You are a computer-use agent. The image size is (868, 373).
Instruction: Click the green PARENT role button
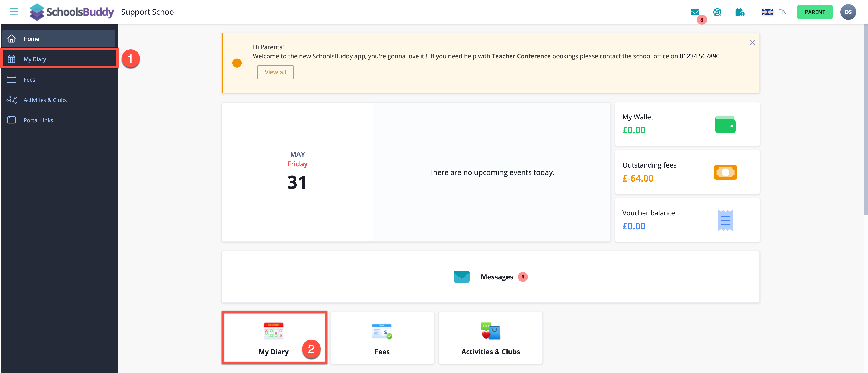click(x=814, y=12)
